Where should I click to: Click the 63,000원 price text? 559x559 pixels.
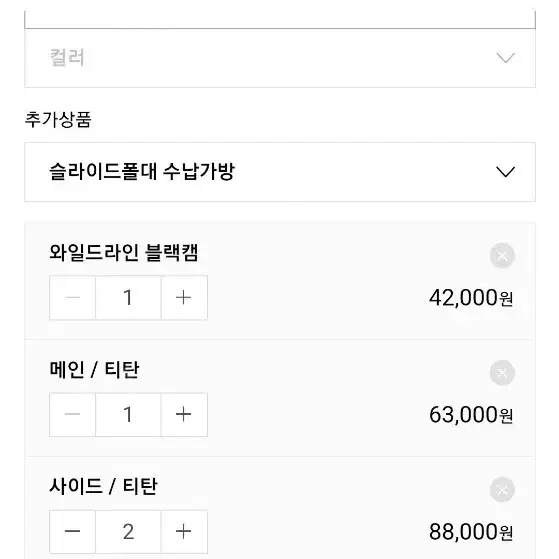tap(471, 415)
